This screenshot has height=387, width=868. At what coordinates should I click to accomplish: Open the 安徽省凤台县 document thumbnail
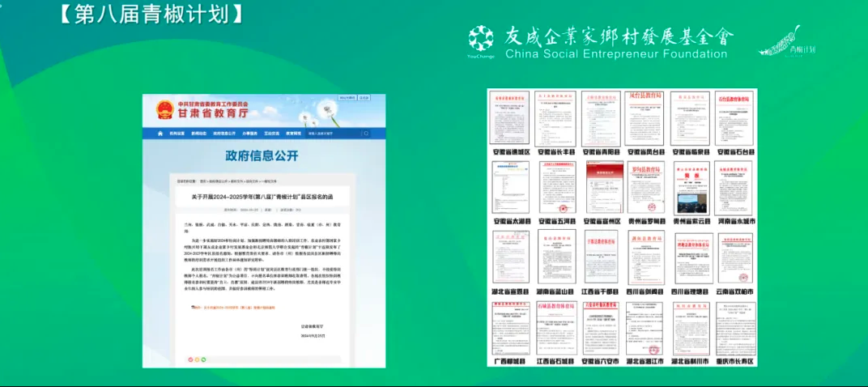point(645,118)
